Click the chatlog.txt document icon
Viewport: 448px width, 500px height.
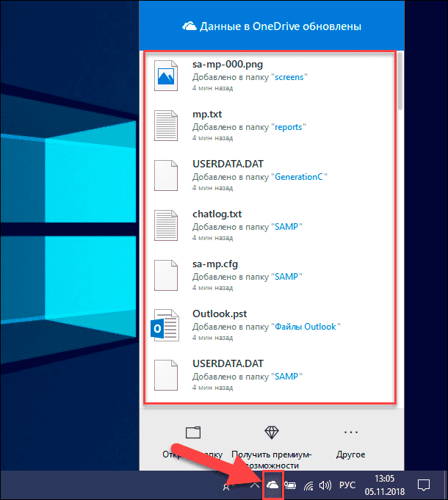(166, 225)
